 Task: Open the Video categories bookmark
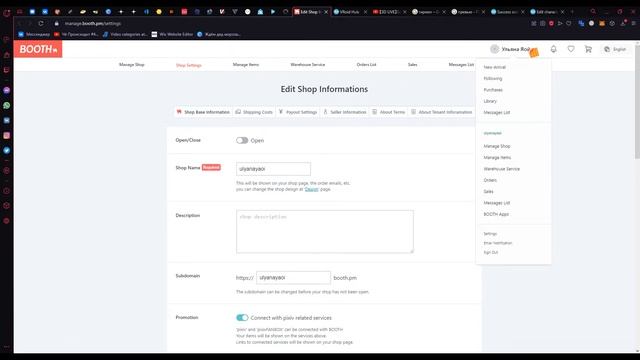pyautogui.click(x=125, y=34)
